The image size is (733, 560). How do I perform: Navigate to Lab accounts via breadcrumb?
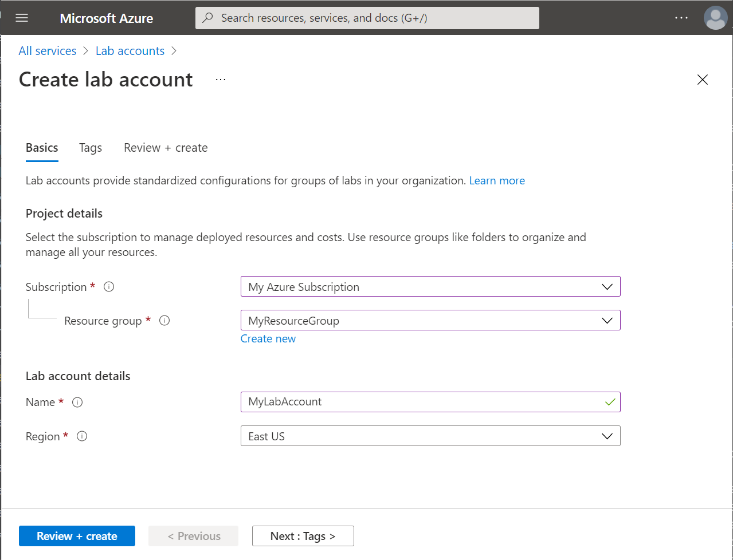[130, 50]
